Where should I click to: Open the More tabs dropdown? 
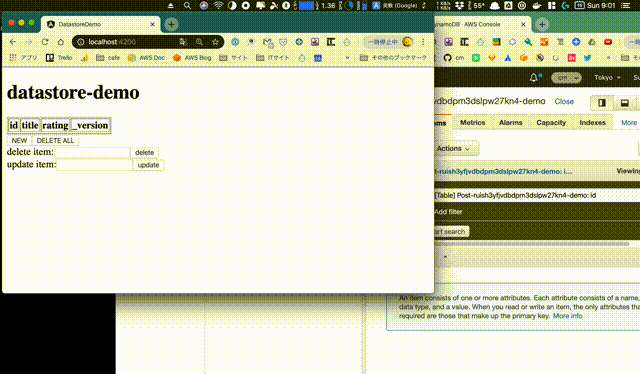(x=629, y=122)
